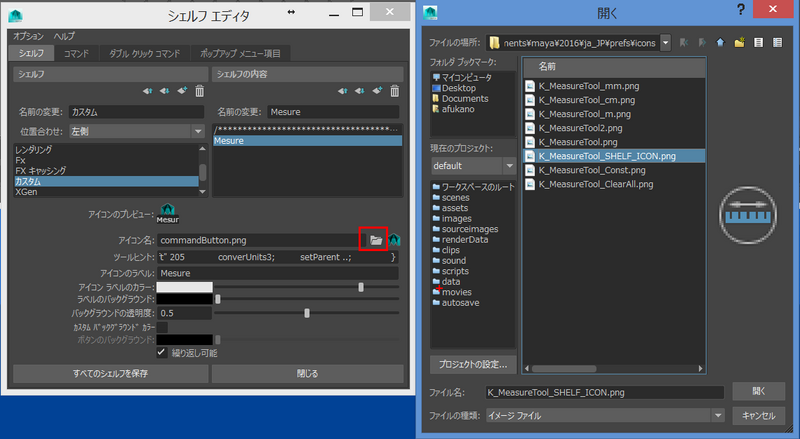The width and height of the screenshot is (800, 439).
Task: Click the 開く button to open file
Action: [x=759, y=391]
